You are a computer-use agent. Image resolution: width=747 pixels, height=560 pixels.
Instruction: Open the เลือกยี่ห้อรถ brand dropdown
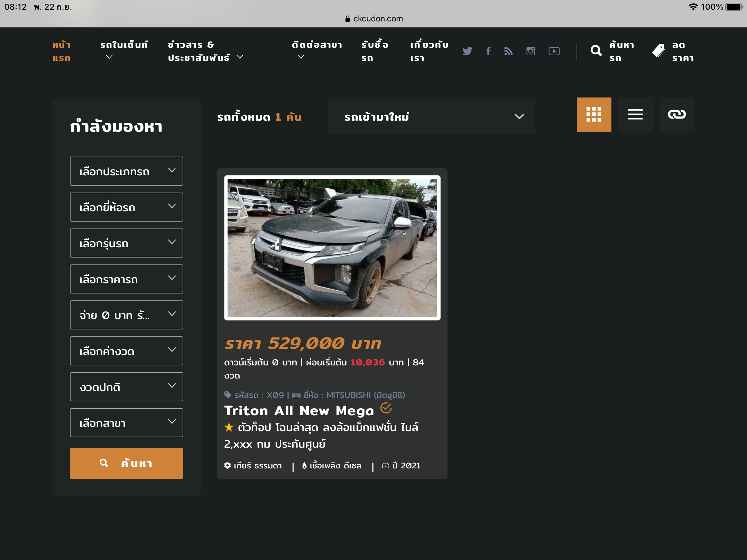point(126,207)
